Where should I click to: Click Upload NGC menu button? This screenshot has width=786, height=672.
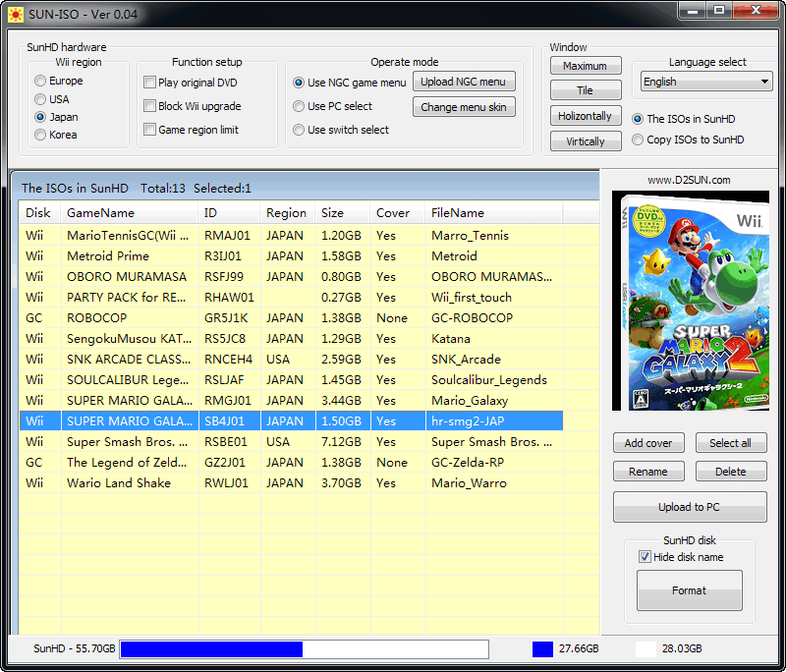pyautogui.click(x=464, y=82)
